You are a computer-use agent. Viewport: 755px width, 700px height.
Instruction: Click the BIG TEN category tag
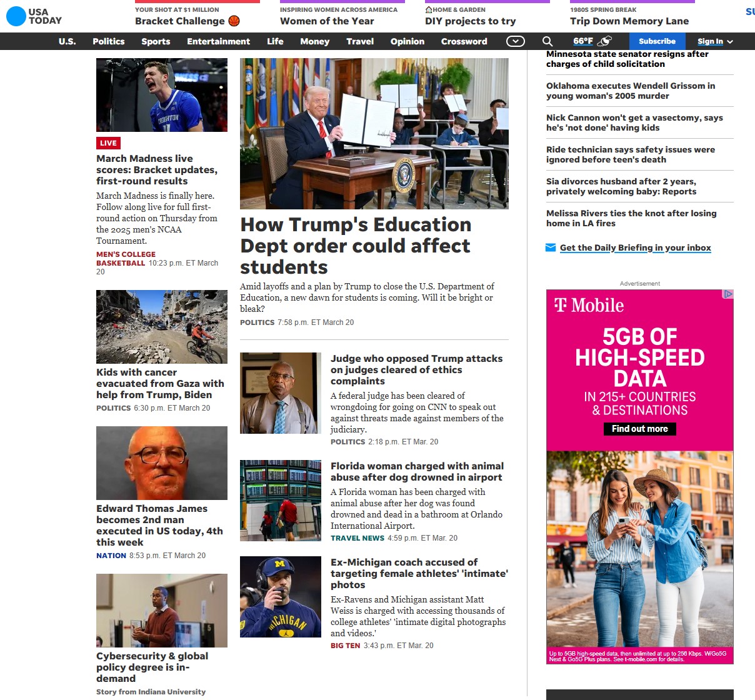click(346, 646)
